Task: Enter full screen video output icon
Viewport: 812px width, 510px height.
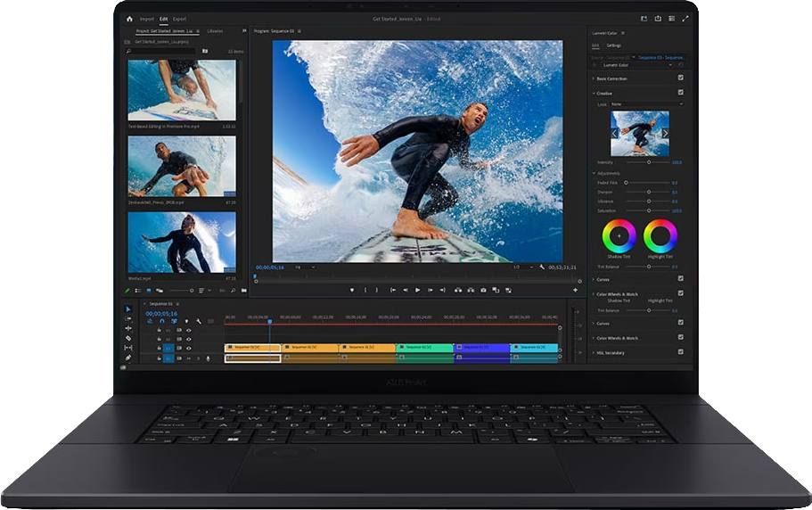Action: click(685, 19)
